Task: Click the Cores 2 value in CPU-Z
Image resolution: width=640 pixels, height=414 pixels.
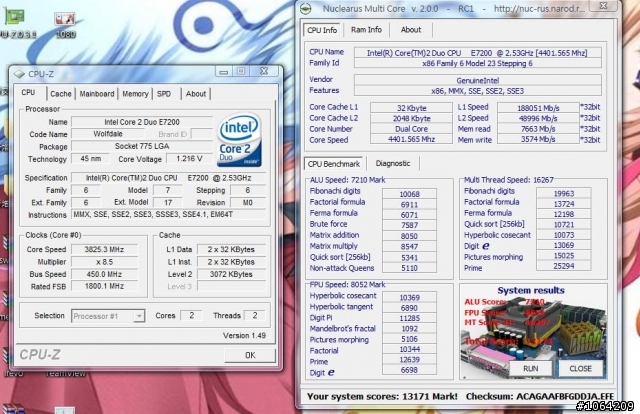Action: coord(191,315)
